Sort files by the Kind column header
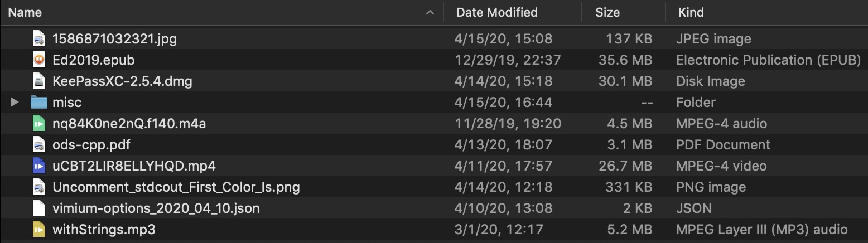The width and height of the screenshot is (868, 243). point(691,12)
